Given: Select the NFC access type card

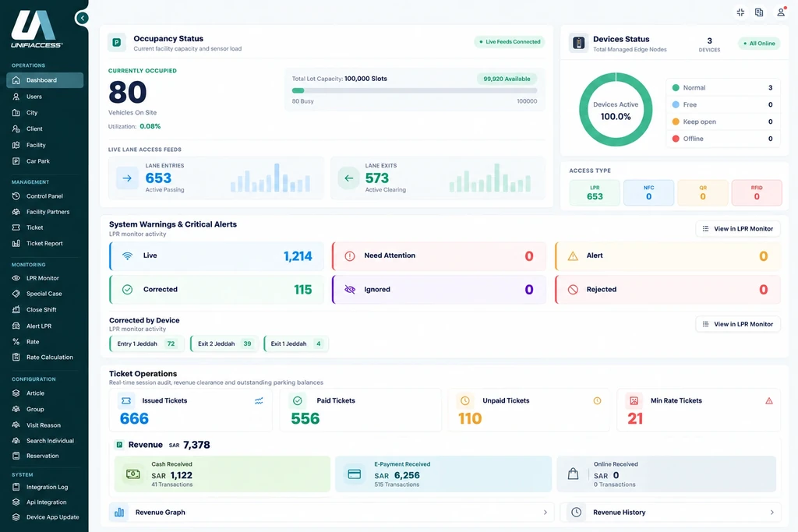Looking at the screenshot, I should coord(649,192).
